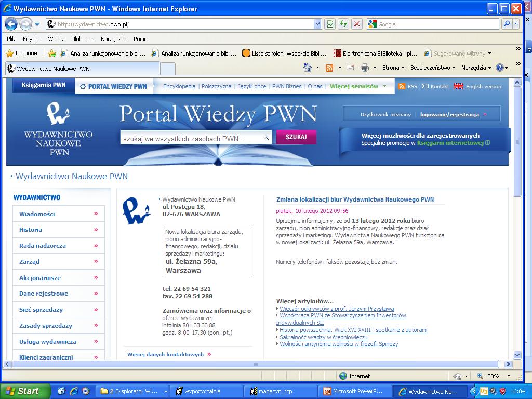
Task: Expand the address bar history dropdown
Action: 317,24
